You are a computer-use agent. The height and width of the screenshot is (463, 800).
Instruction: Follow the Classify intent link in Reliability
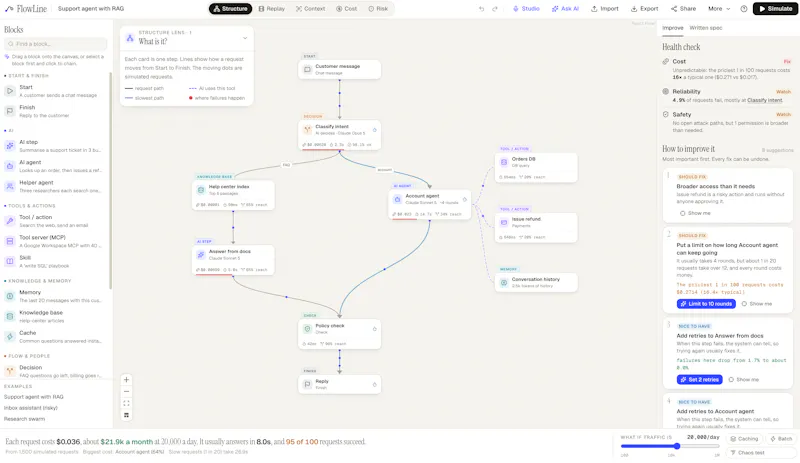pyautogui.click(x=764, y=100)
